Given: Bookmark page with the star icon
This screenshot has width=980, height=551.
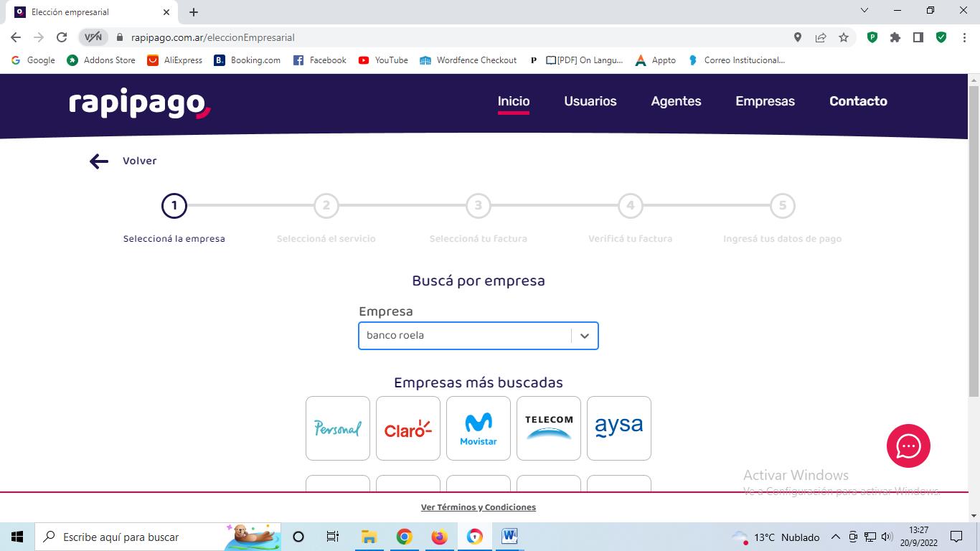Looking at the screenshot, I should click(844, 37).
